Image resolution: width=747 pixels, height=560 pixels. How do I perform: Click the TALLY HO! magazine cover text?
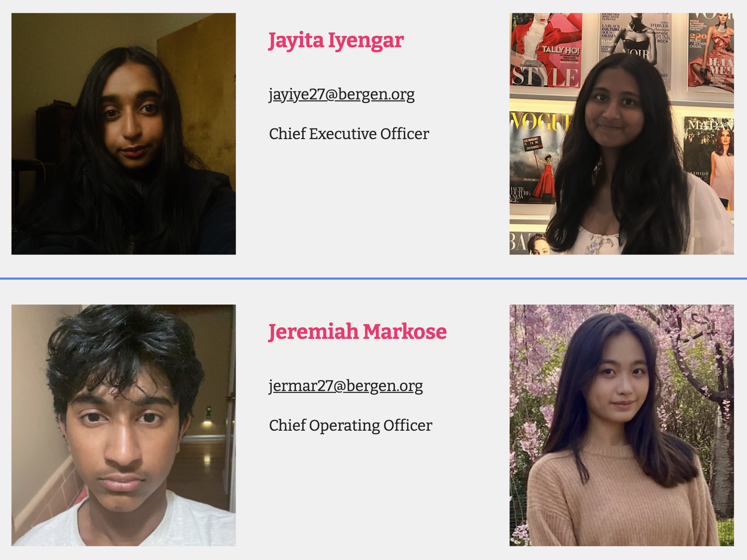(x=560, y=50)
